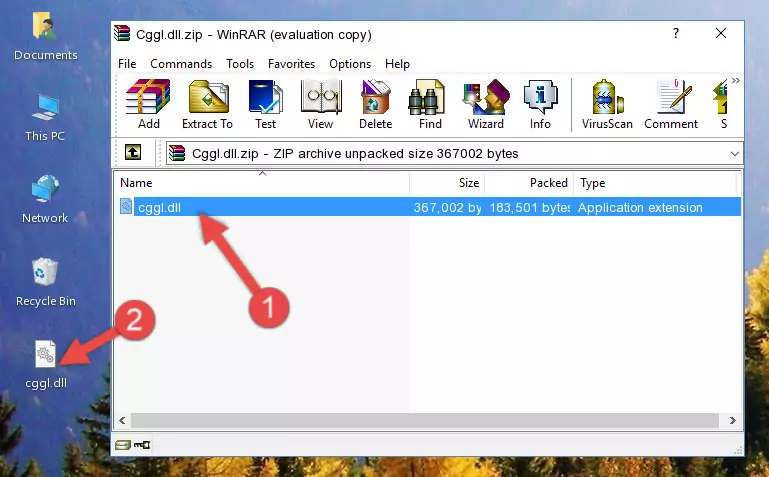Open the Tools menu

click(240, 64)
